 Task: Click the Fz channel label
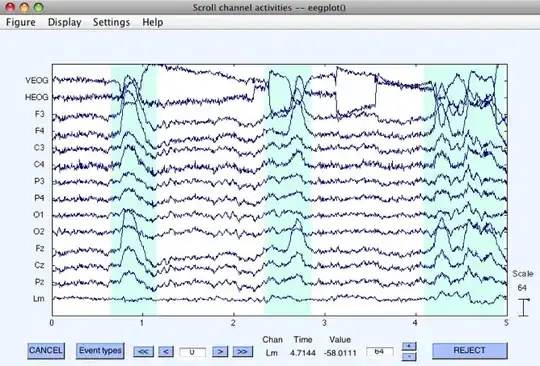40,248
